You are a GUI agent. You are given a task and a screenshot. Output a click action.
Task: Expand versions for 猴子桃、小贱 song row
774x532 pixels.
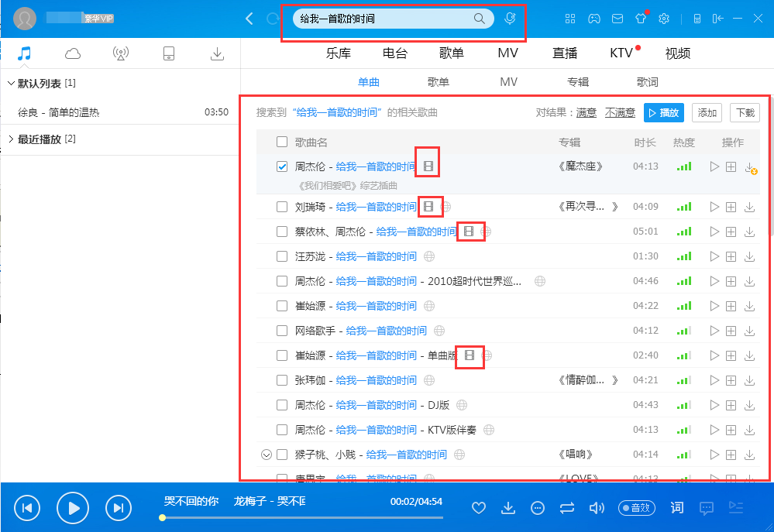(267, 455)
